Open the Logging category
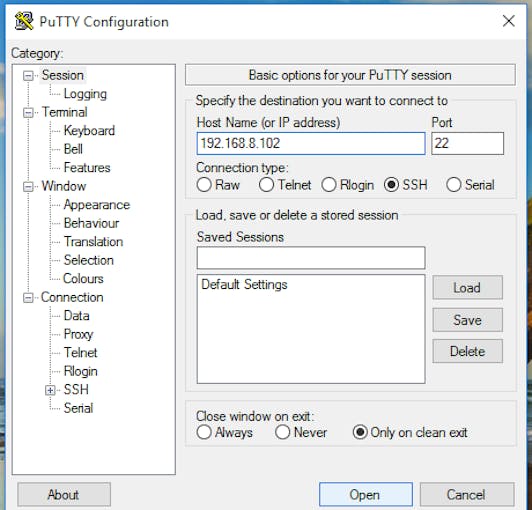Image resolution: width=532 pixels, height=510 pixels. [x=85, y=94]
